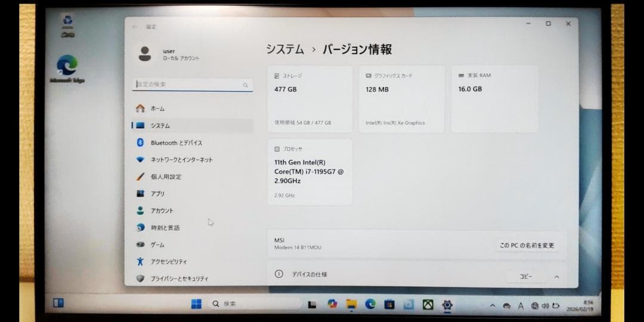Open the 実装 RAM 16.0 GB card

(494, 99)
